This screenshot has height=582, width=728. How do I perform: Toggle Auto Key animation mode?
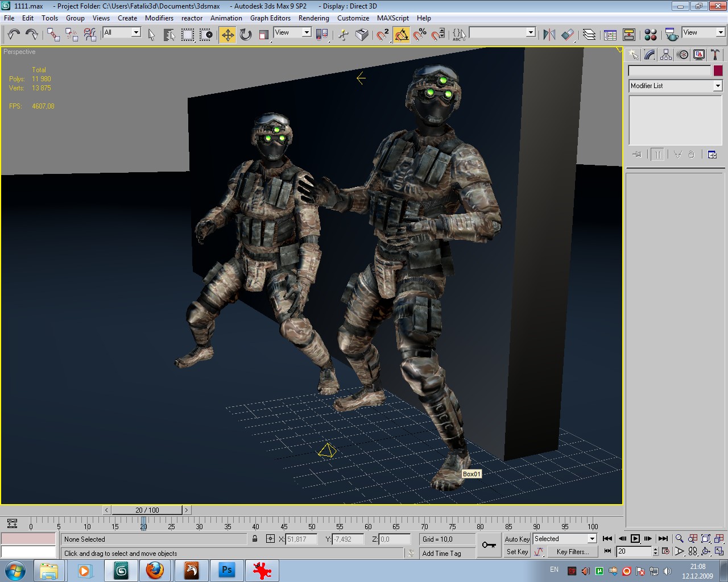point(517,539)
